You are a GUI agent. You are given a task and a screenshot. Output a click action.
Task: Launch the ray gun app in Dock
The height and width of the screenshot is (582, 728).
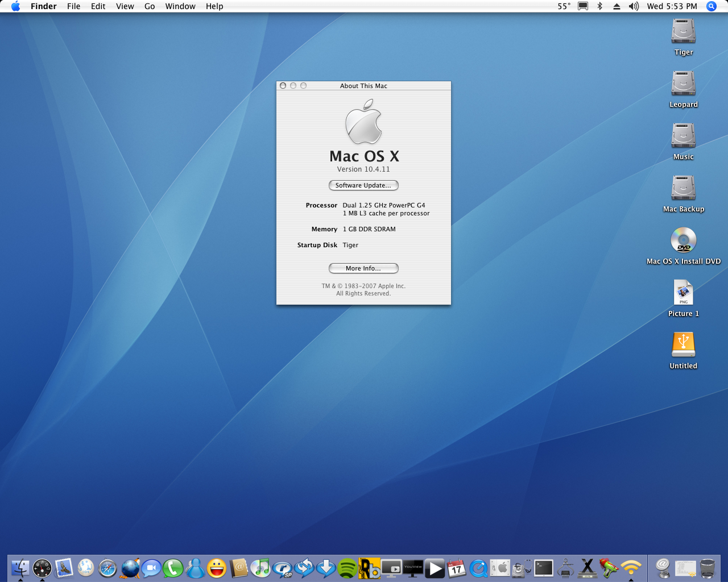pyautogui.click(x=609, y=568)
